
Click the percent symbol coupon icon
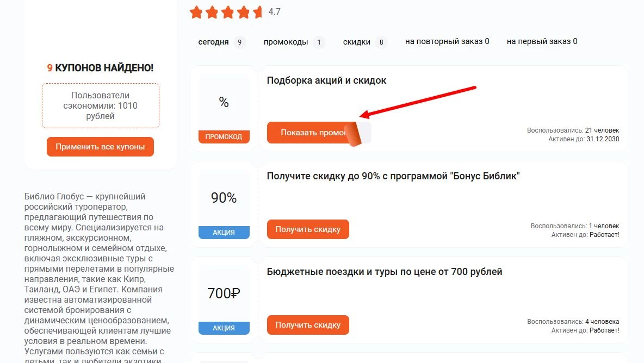pos(224,102)
